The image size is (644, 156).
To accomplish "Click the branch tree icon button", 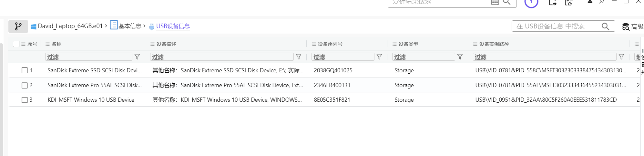I will 18,26.
